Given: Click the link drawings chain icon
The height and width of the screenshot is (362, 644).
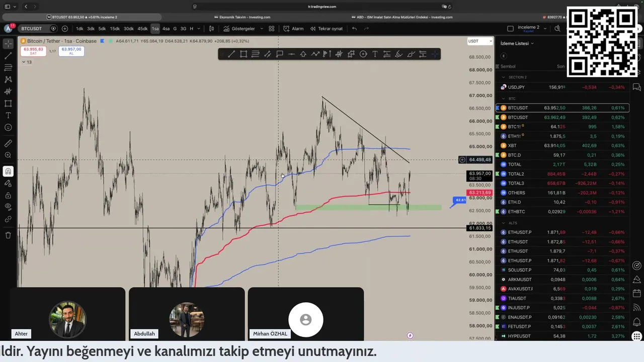Looking at the screenshot, I should 8,219.
